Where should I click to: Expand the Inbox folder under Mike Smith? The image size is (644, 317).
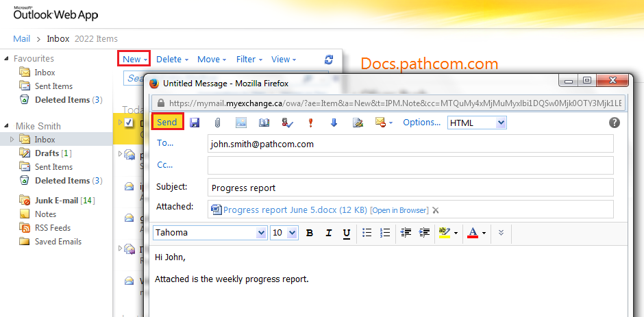tap(12, 140)
